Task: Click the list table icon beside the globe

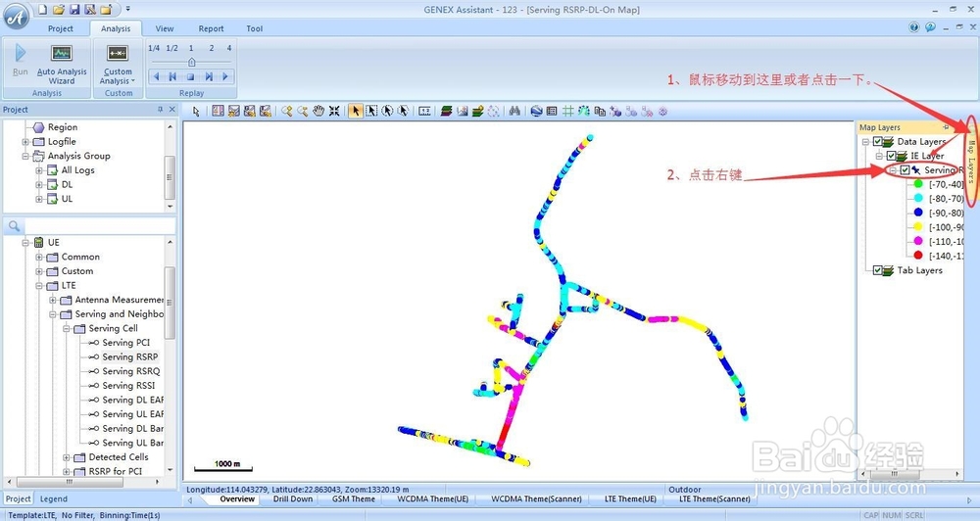Action: pos(551,111)
